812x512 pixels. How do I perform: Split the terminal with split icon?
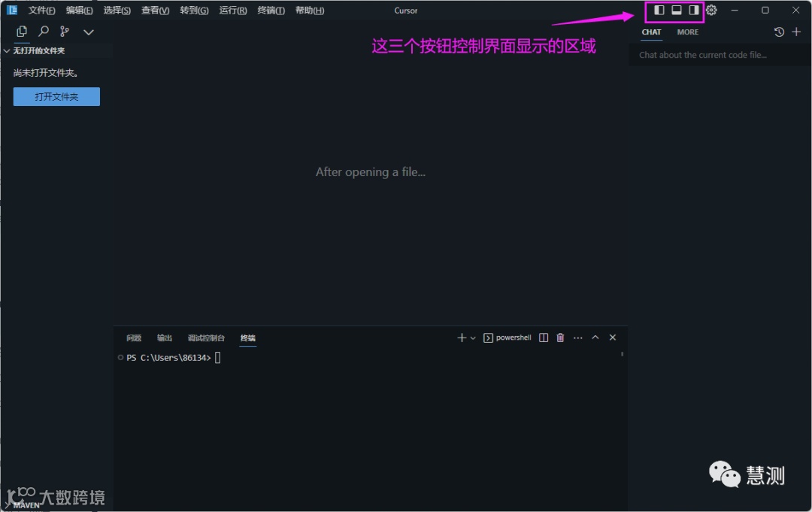point(544,338)
